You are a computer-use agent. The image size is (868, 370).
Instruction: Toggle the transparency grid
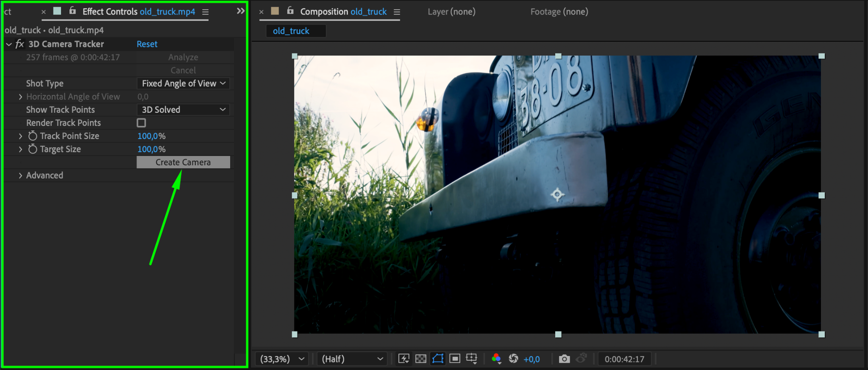420,359
